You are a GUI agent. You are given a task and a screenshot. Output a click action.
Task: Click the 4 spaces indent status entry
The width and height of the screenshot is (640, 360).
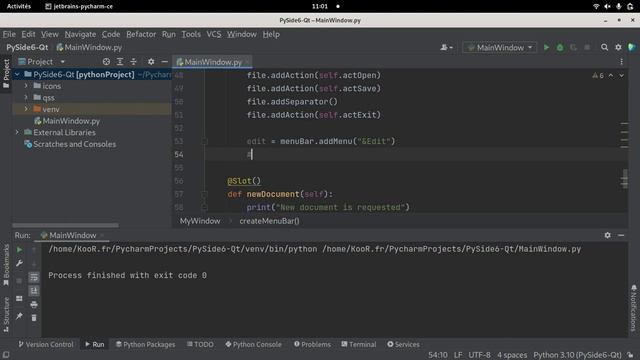pos(512,355)
